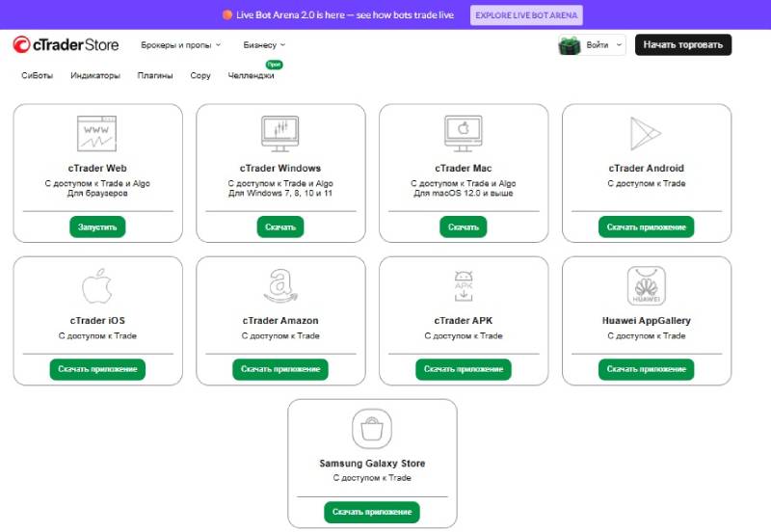Click the cTrader Mac title

point(464,168)
